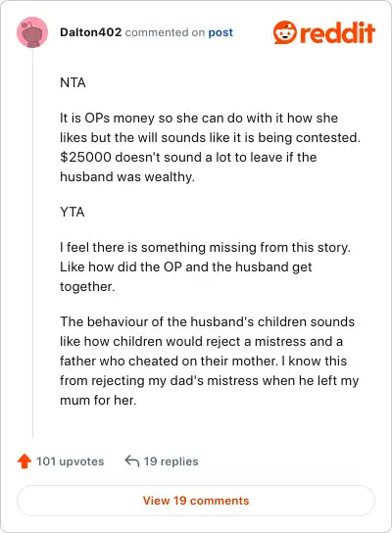
Task: Click the paragraph starting "It is OPs money"
Action: click(210, 147)
